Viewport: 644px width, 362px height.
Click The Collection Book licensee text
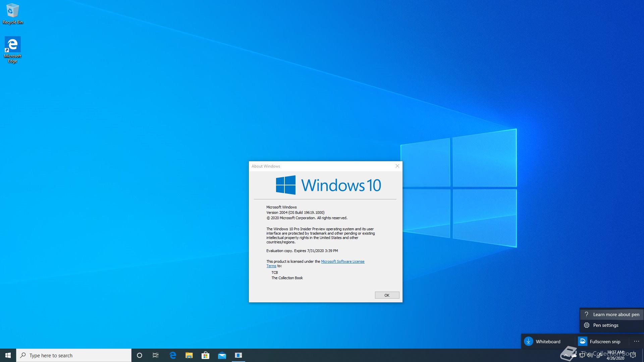(287, 278)
